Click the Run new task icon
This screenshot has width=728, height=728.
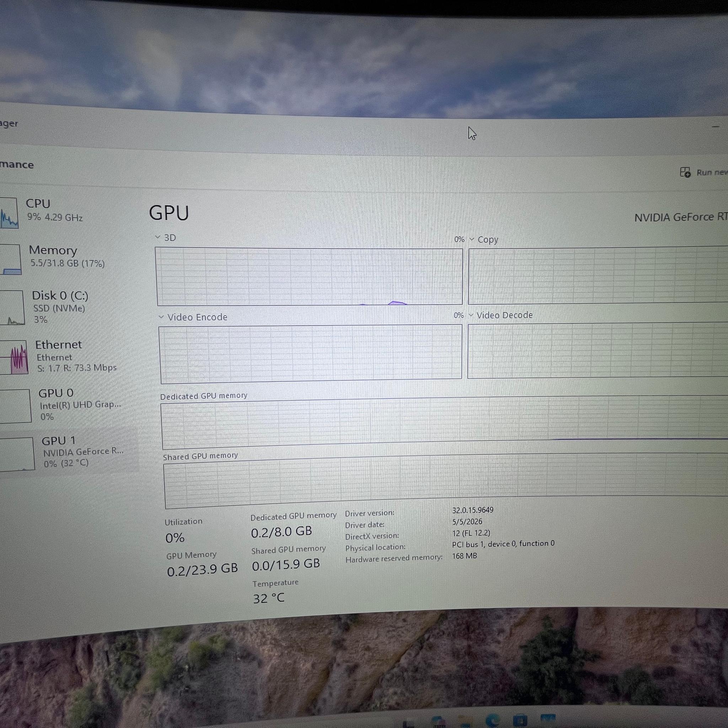685,172
